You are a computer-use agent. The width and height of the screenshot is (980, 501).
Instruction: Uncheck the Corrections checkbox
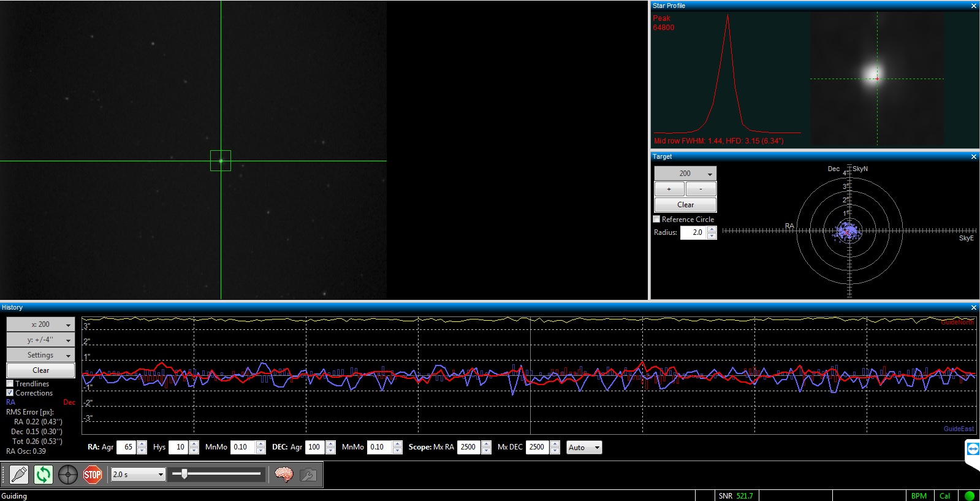10,392
